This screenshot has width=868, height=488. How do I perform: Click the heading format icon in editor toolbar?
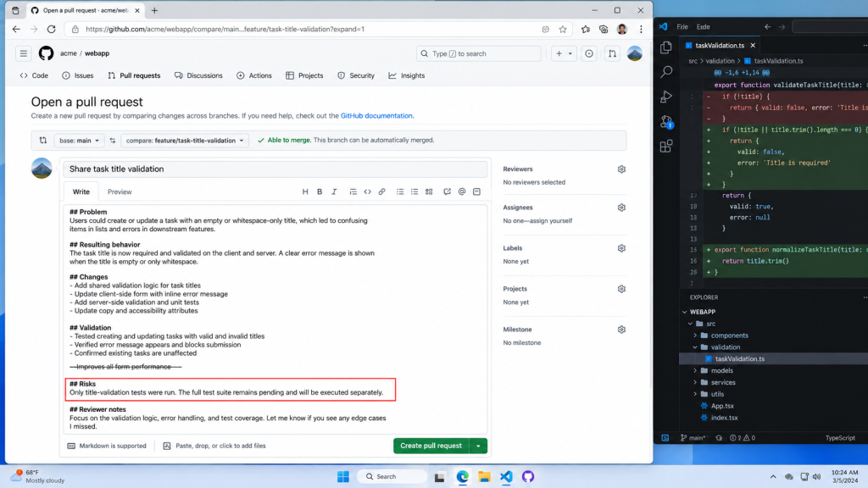point(305,191)
